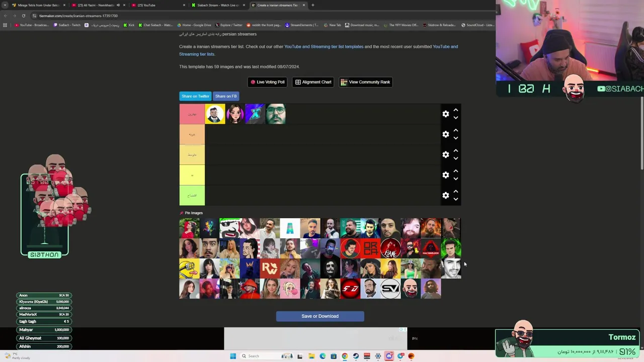This screenshot has width=644, height=362.
Task: Click the taskbar Search box
Action: pos(267,356)
